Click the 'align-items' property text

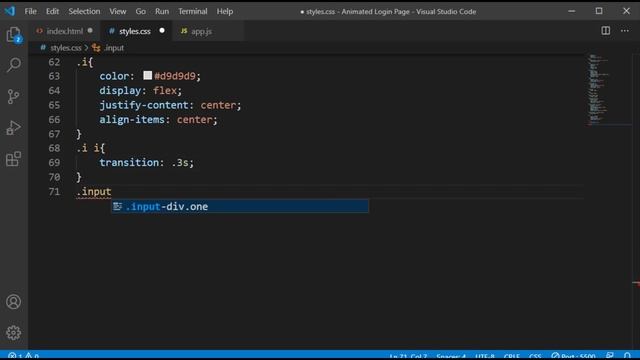point(132,120)
